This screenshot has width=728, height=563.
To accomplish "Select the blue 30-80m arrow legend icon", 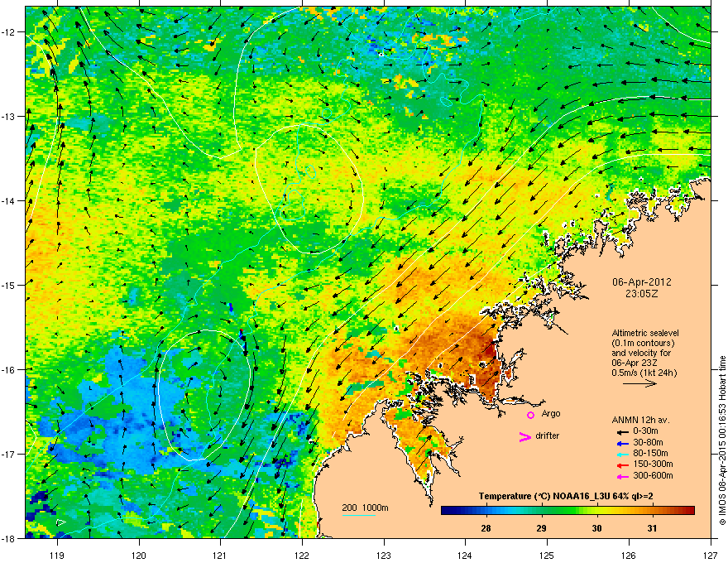I will click(622, 443).
